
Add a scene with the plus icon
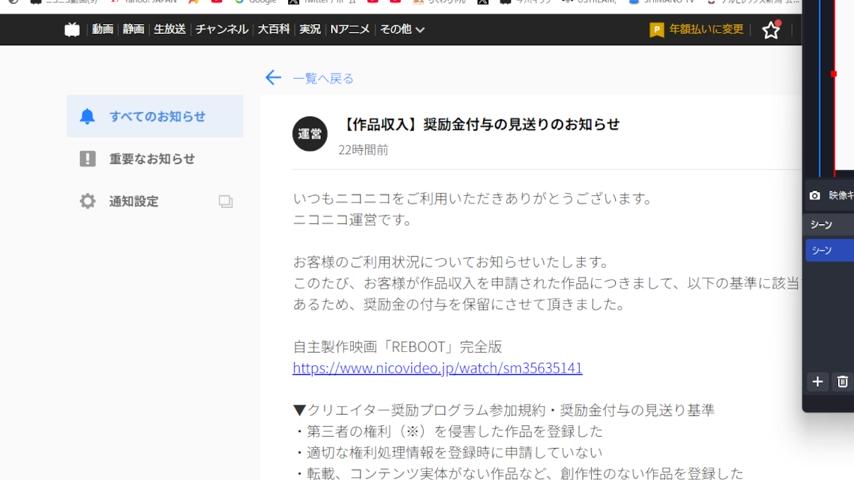(818, 381)
